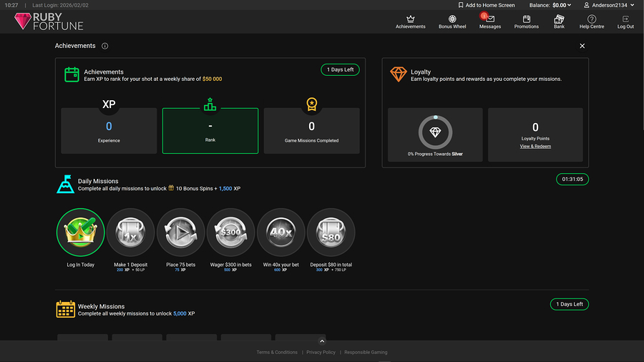
Task: Click the Silver progress ring
Action: coord(435,132)
